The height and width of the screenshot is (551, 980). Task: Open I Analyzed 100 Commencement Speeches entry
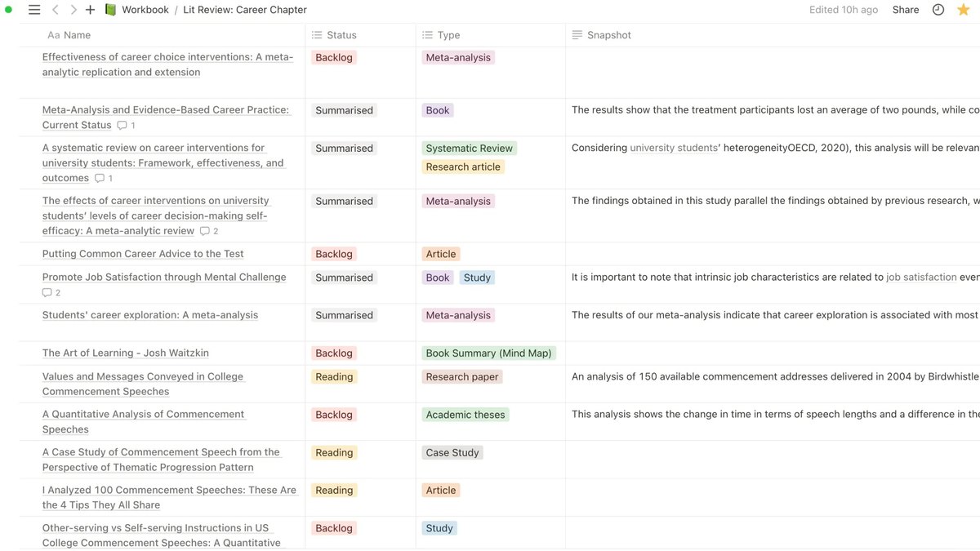(x=169, y=497)
